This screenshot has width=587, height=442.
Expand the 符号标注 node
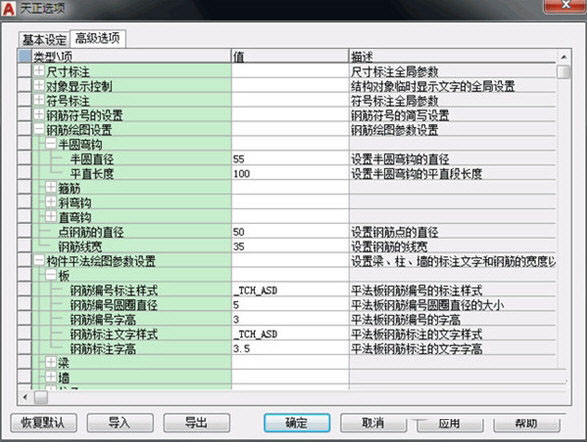(x=39, y=100)
